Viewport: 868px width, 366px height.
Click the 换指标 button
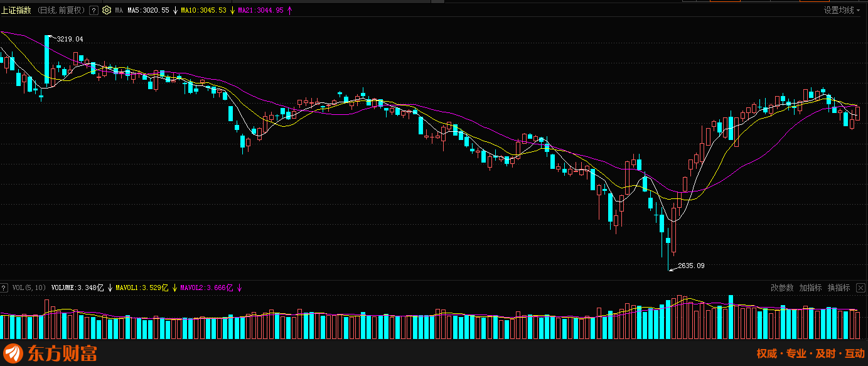(x=839, y=288)
